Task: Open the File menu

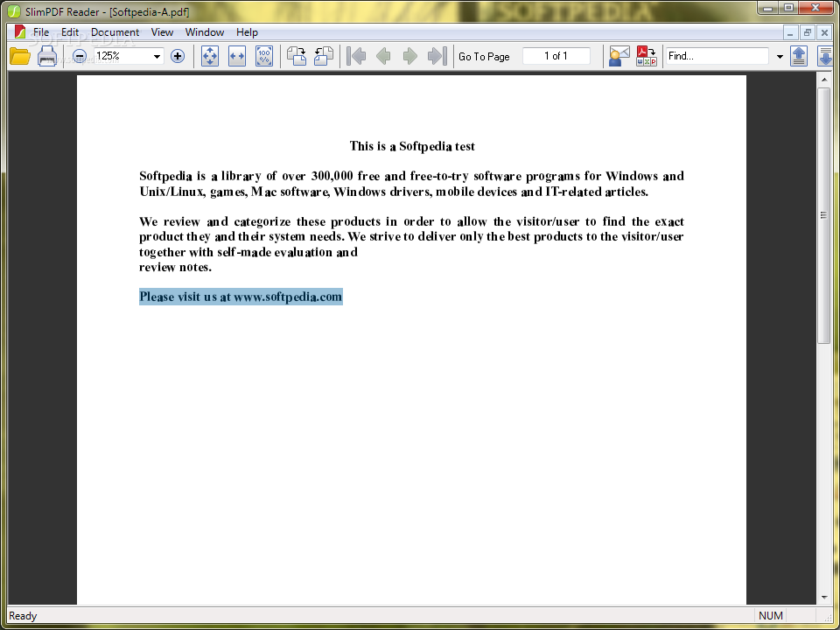Action: [41, 32]
